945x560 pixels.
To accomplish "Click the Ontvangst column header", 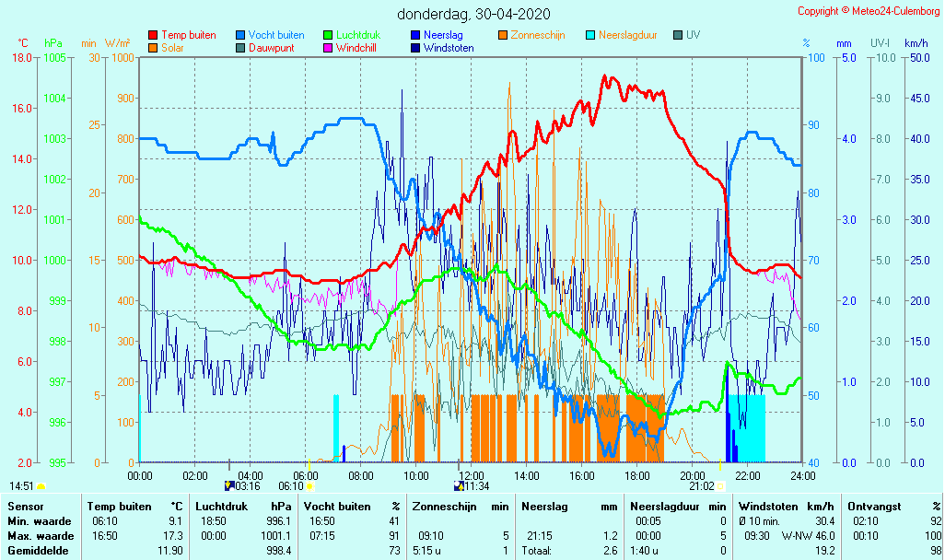I will (875, 507).
